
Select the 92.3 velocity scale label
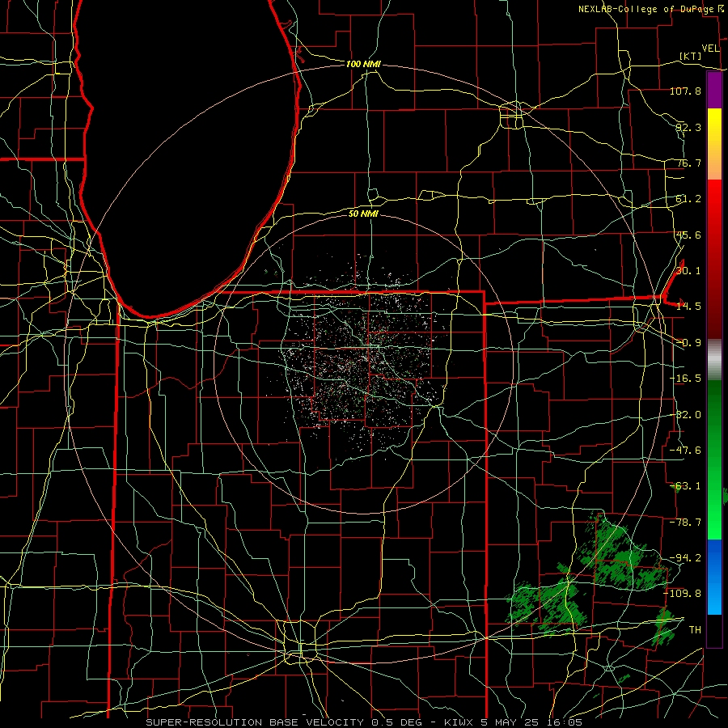point(688,127)
